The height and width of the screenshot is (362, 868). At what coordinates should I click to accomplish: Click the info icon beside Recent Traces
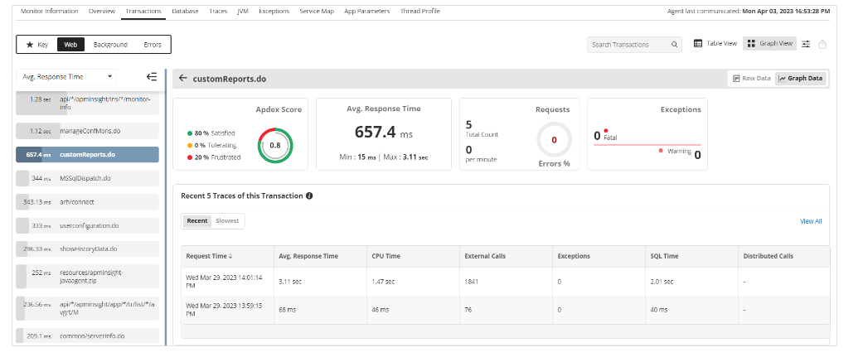pyautogui.click(x=309, y=195)
